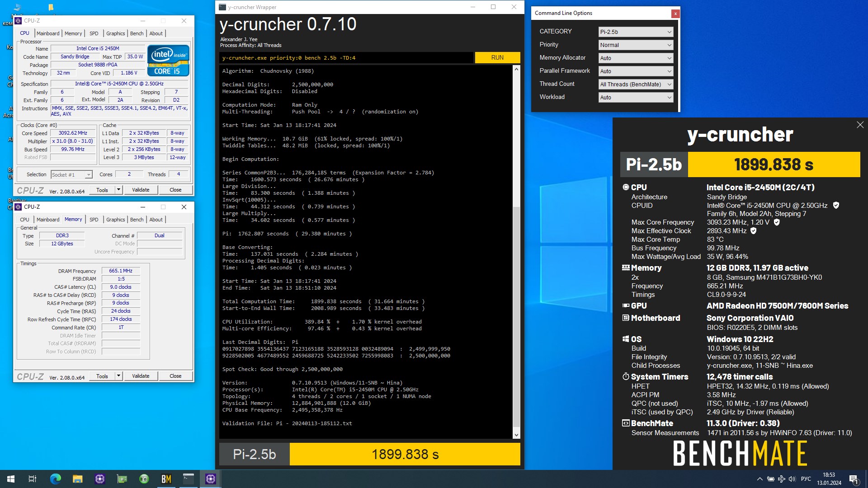Show hidden system tray icons
Image resolution: width=868 pixels, height=488 pixels.
(759, 479)
